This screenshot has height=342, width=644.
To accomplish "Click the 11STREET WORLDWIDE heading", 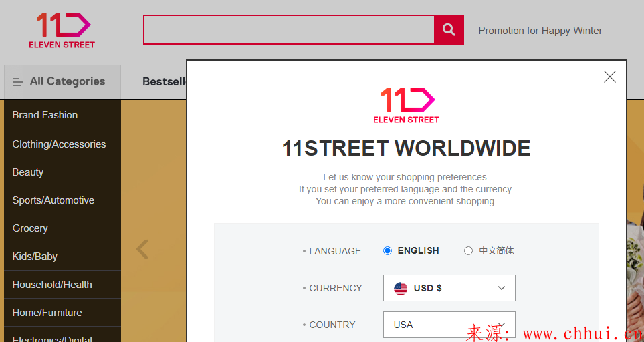I will click(x=406, y=148).
